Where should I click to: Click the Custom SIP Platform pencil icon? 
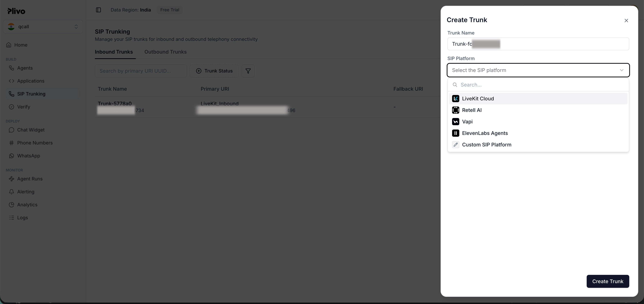pyautogui.click(x=456, y=145)
